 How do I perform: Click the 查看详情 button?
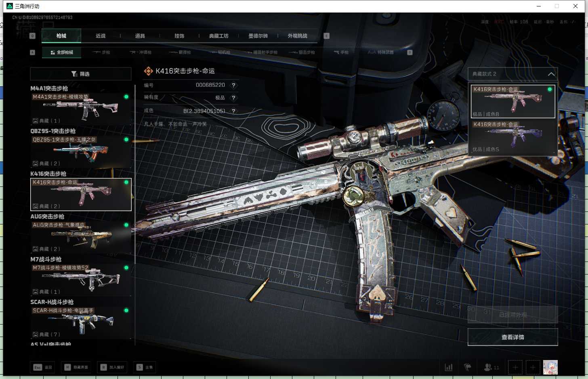(x=512, y=337)
